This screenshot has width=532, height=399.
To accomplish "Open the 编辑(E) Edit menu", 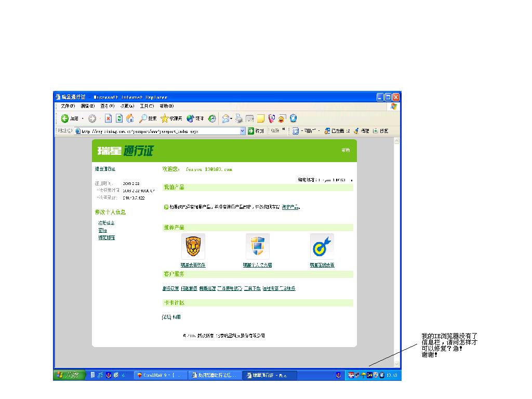I will 87,106.
